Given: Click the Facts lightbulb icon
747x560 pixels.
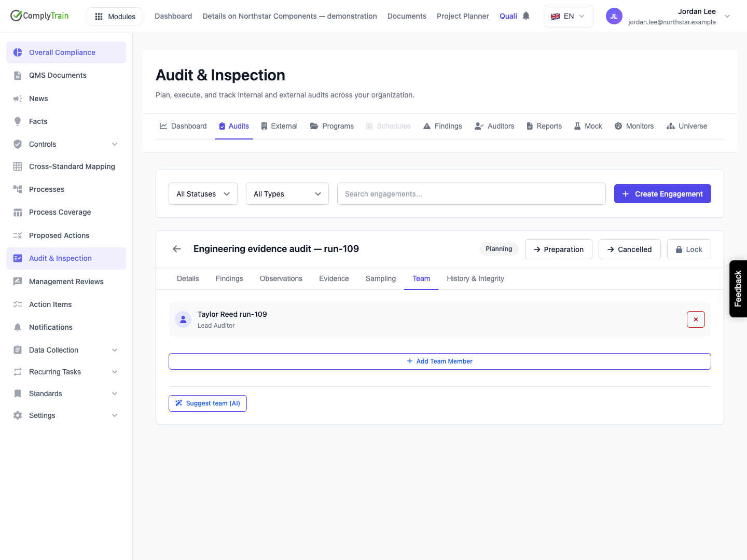Looking at the screenshot, I should click(18, 121).
